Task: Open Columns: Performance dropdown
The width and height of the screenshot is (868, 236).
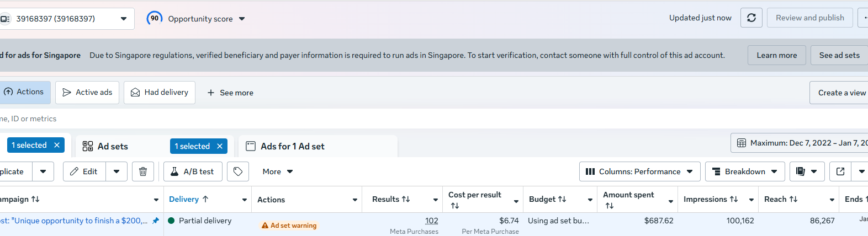Action: click(x=639, y=171)
